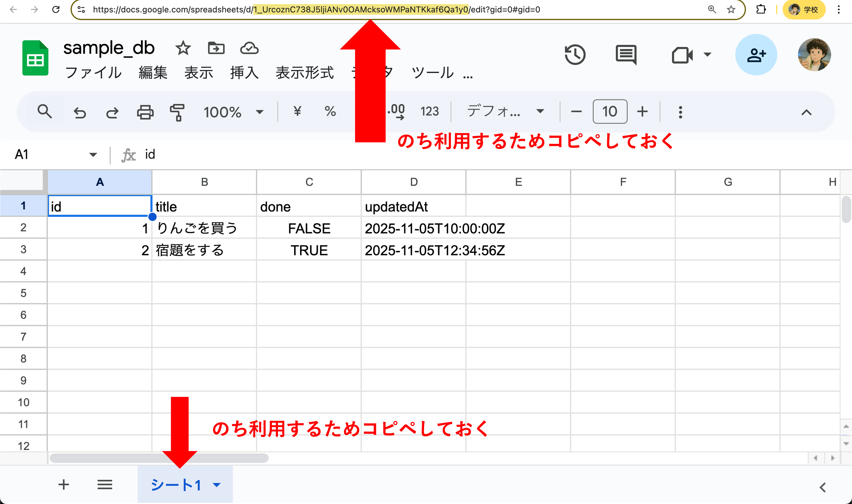Add a new sheet with plus button
This screenshot has width=852, height=504.
(x=64, y=485)
